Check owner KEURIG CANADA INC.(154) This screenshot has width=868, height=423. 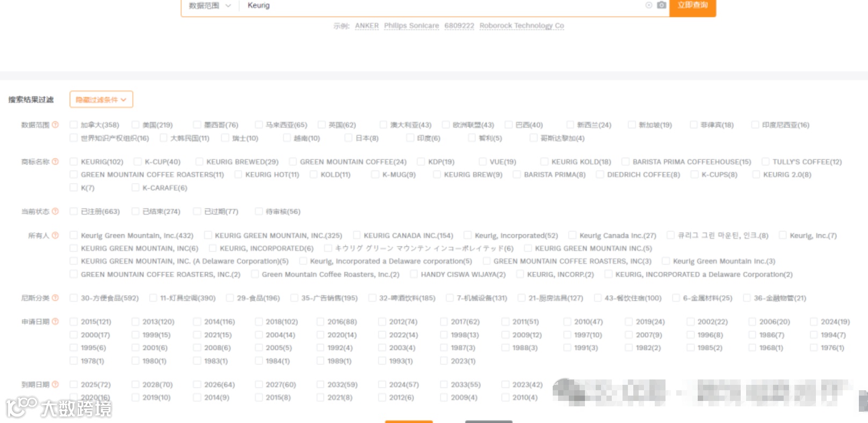point(357,235)
